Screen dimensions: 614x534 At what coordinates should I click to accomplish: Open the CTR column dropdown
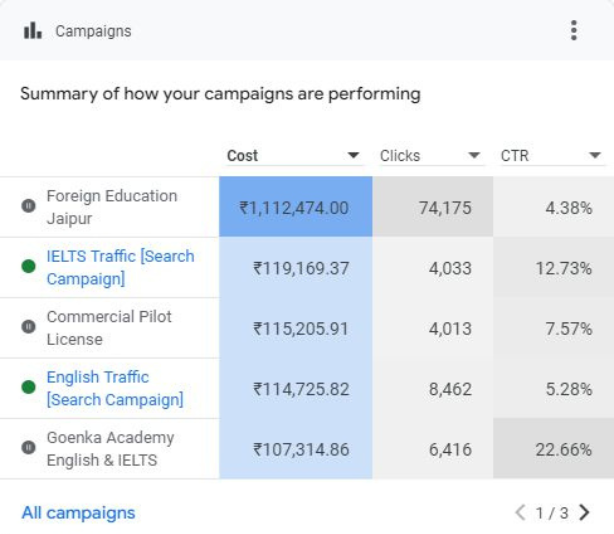tap(595, 156)
